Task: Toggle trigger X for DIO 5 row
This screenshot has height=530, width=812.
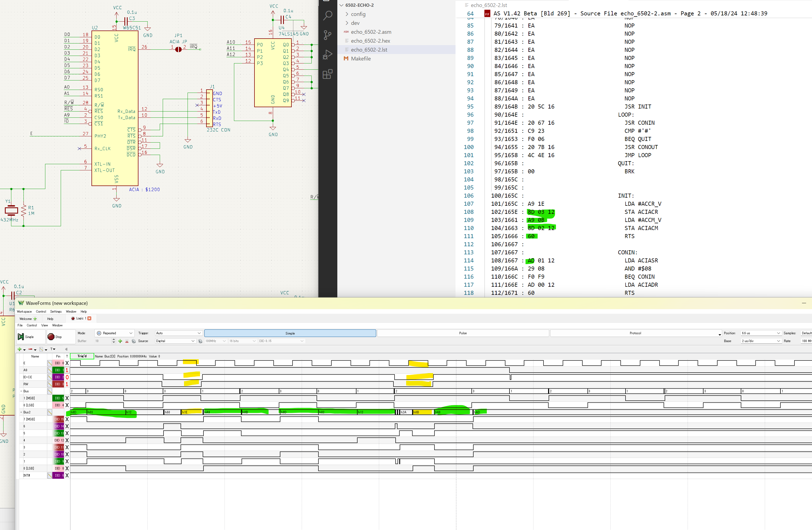Action: (67, 398)
